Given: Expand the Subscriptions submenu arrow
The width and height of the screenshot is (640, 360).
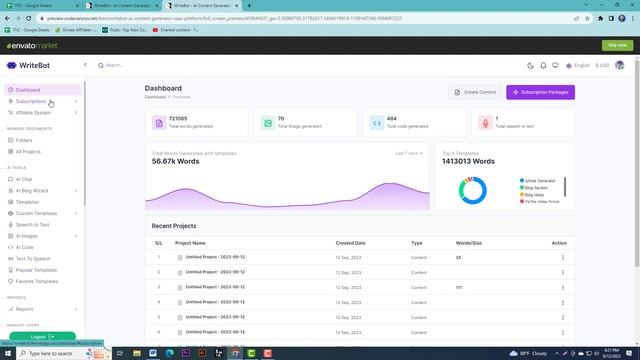Looking at the screenshot, I should 76,101.
